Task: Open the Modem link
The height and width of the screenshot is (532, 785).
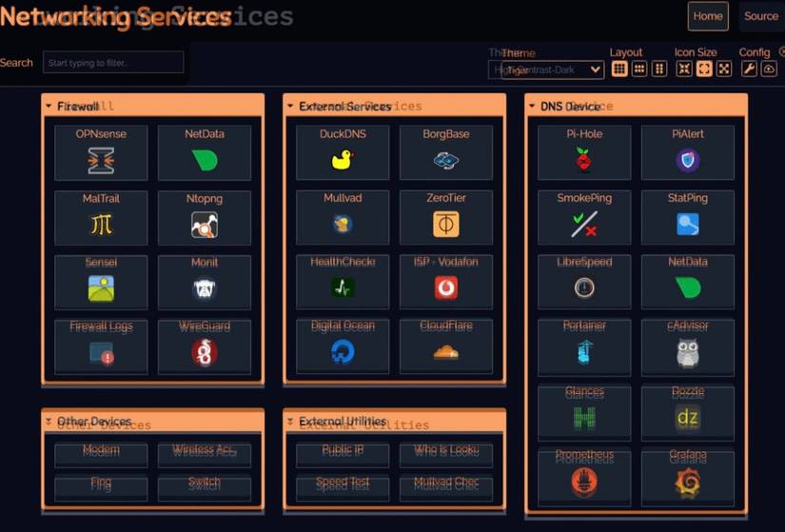Action: pyautogui.click(x=101, y=454)
